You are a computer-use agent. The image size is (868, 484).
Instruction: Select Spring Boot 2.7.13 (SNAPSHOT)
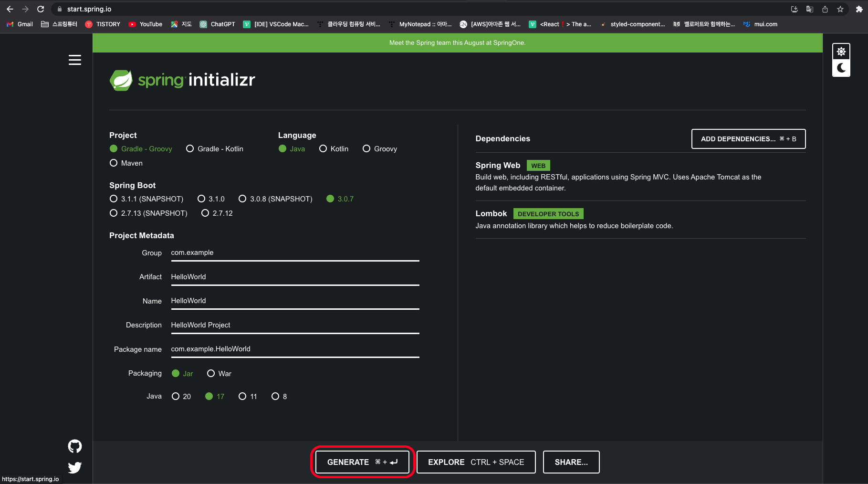point(148,213)
